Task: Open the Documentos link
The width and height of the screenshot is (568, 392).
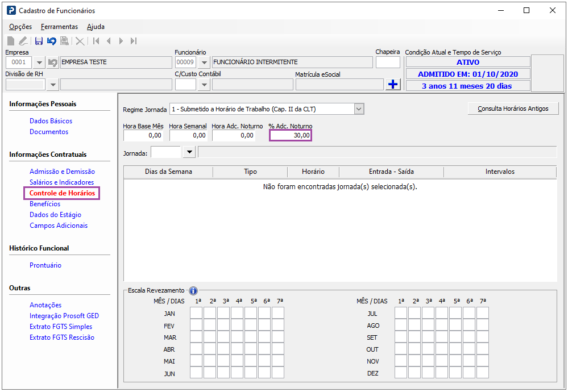Action: coord(49,132)
